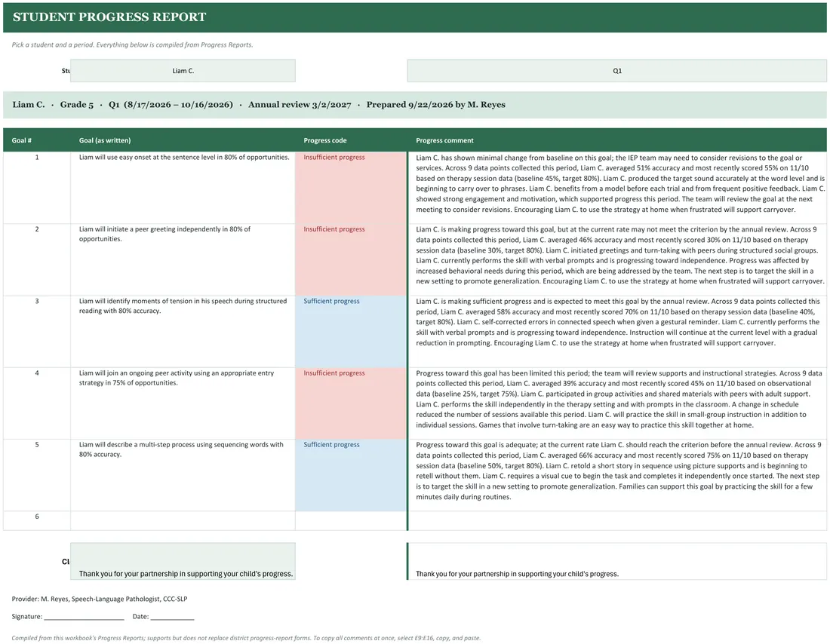Viewport: 830px width, 644px height.
Task: Select goal number 2 cell
Action: pos(36,259)
